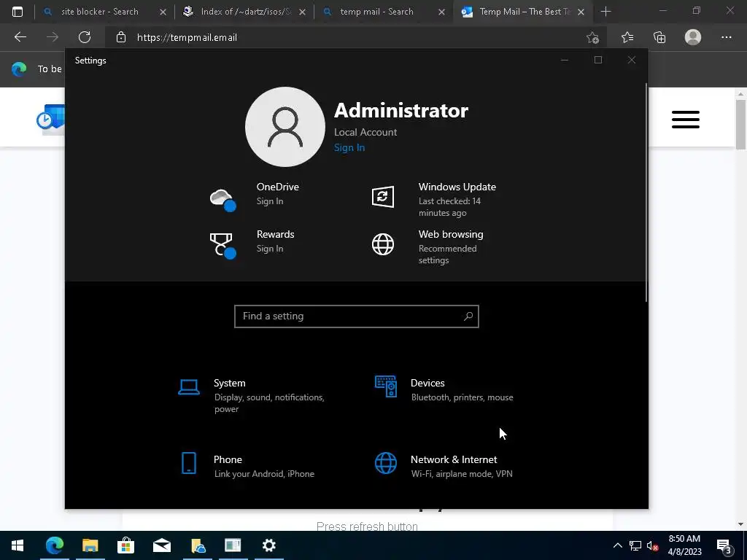Open Microsoft Store from the taskbar
The width and height of the screenshot is (747, 560).
[x=125, y=545]
